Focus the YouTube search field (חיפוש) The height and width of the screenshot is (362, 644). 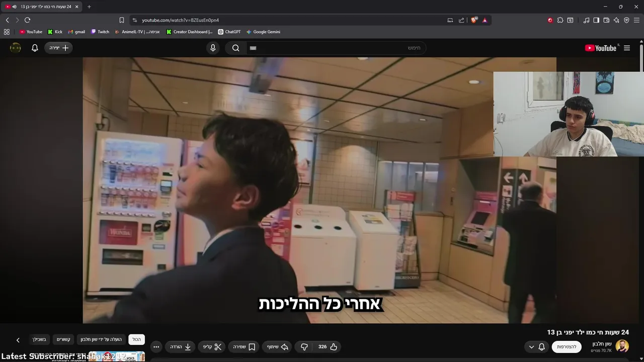coord(336,48)
